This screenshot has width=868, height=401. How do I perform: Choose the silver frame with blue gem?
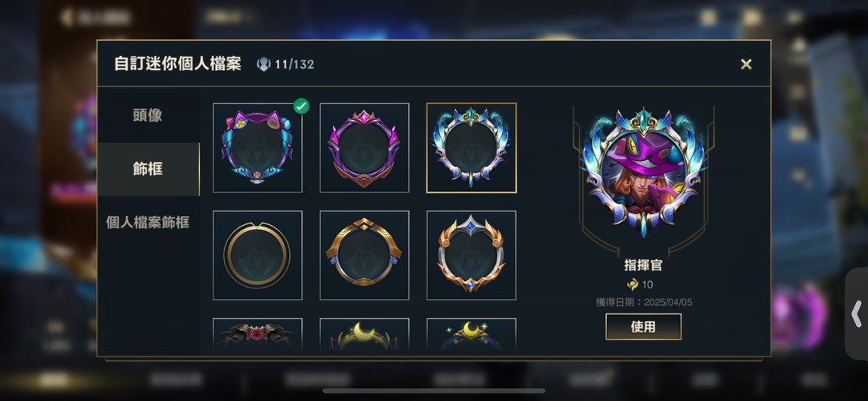point(471,255)
